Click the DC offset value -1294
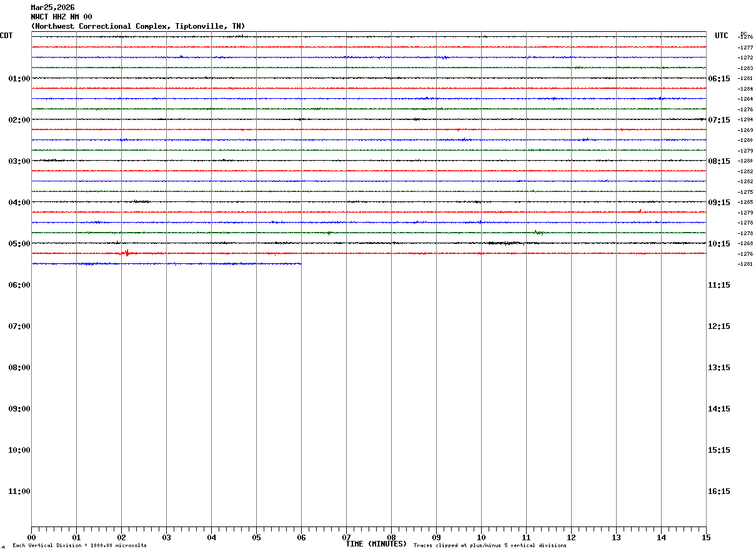The width and height of the screenshot is (756, 554). [x=745, y=119]
